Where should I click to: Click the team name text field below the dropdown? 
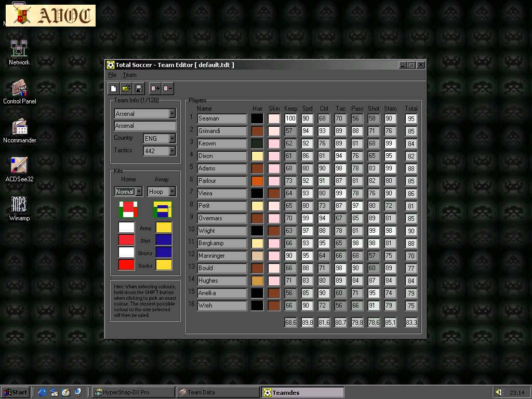point(145,126)
